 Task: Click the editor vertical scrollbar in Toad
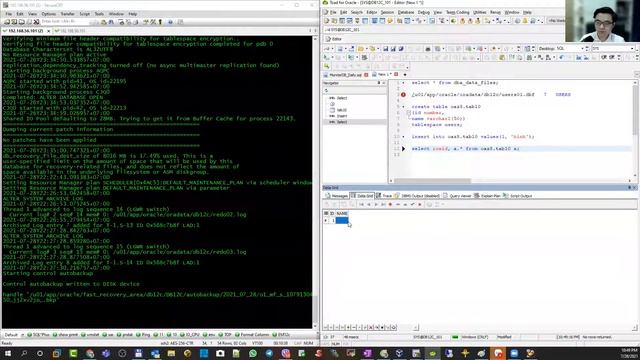click(x=635, y=129)
